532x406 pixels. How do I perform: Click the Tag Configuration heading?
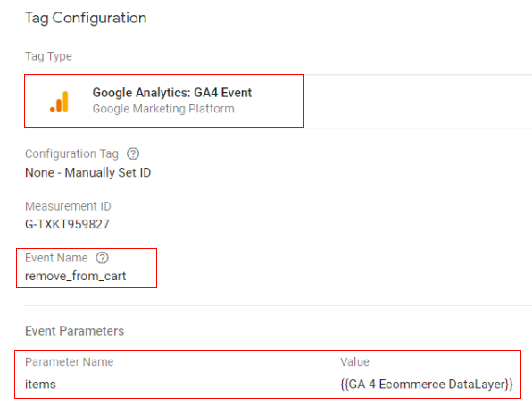coord(86,18)
